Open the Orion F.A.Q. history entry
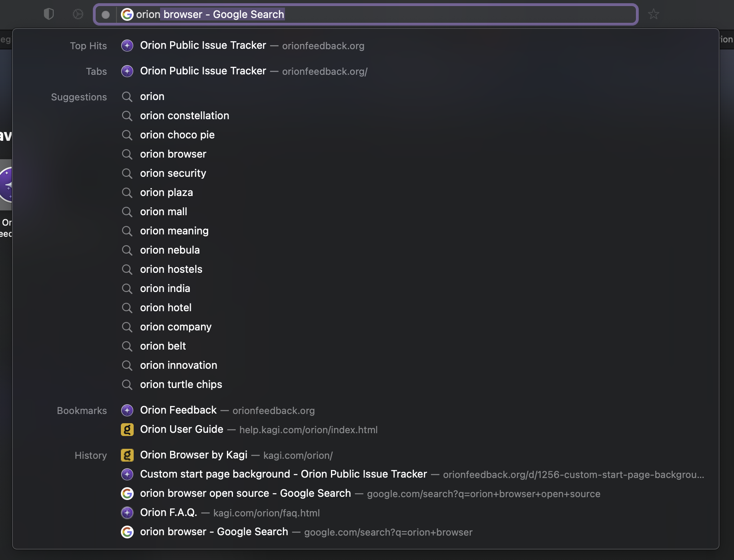The width and height of the screenshot is (734, 560). coord(168,513)
